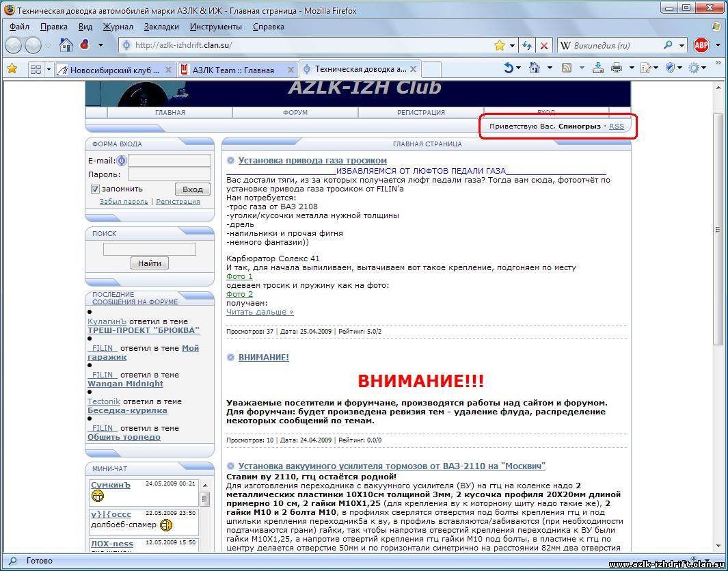
Task: Open the Закладки menu
Action: [x=161, y=27]
